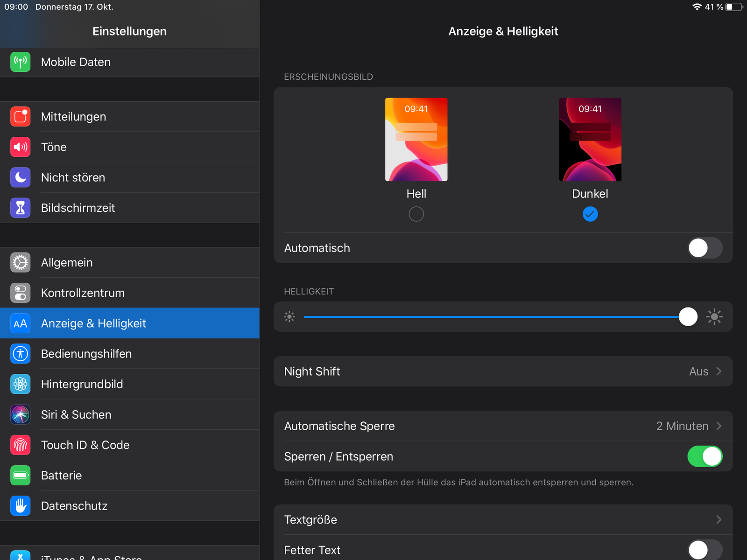747x560 pixels.
Task: Click the Helligkeit brightness slider knob
Action: (688, 317)
